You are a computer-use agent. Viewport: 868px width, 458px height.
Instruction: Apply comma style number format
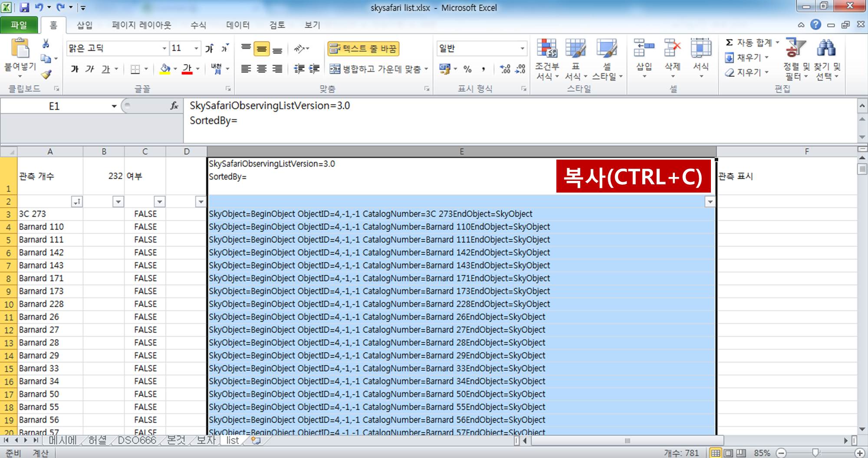[x=483, y=69]
